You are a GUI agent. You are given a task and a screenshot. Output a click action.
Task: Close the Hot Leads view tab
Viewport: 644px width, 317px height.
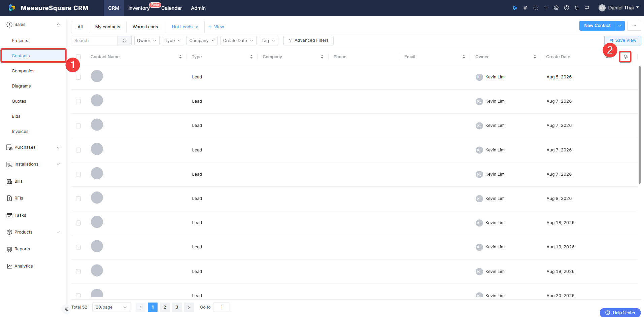(x=197, y=27)
